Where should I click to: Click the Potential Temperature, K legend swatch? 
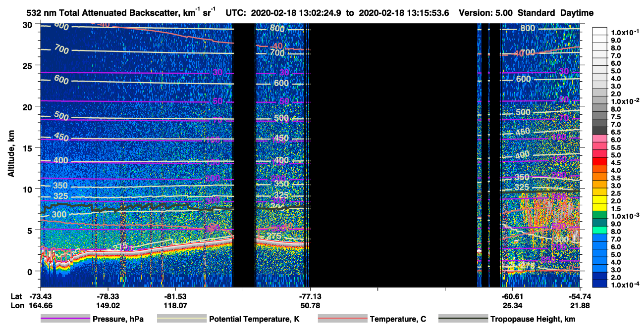coord(181,319)
